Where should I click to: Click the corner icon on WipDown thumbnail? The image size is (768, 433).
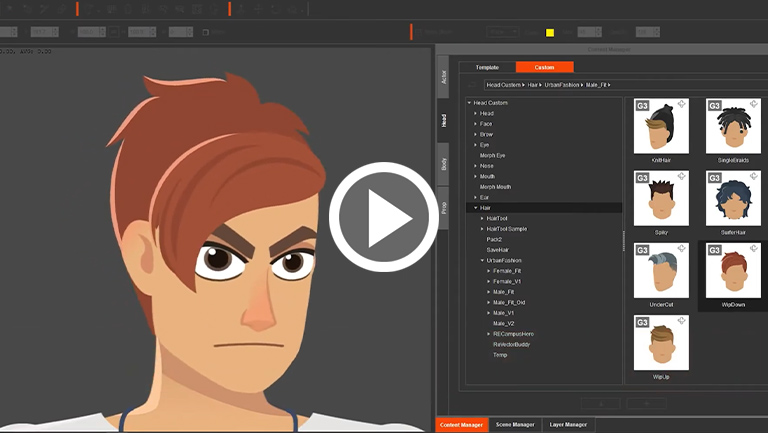click(754, 248)
